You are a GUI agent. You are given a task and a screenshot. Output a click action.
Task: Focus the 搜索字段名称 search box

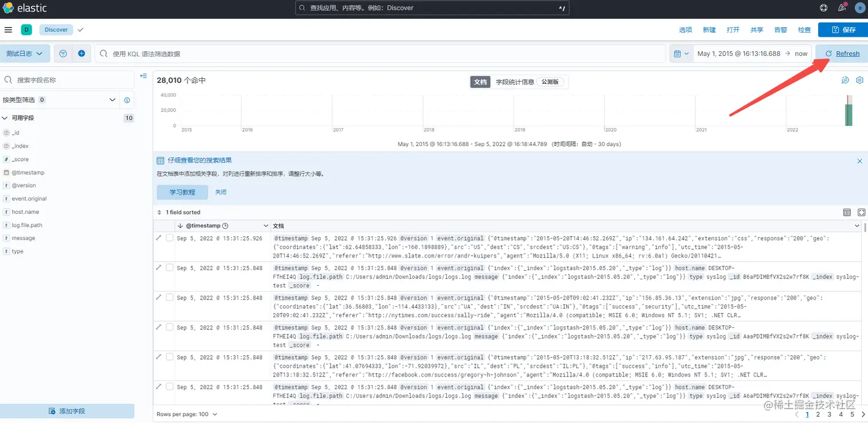click(67, 80)
